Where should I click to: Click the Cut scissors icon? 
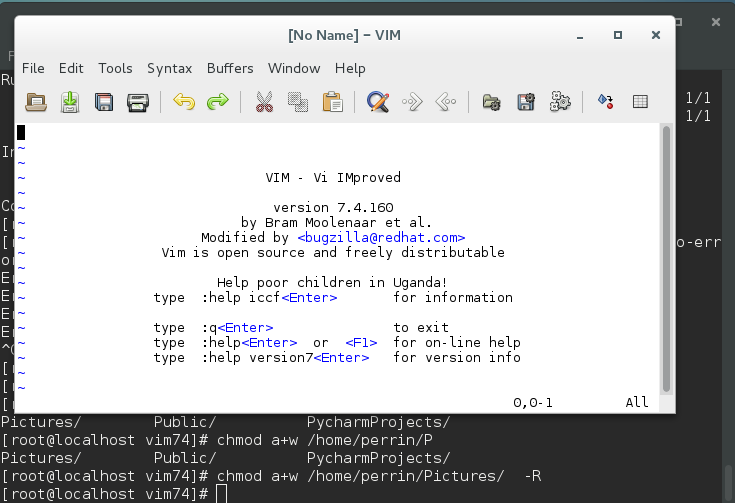[x=264, y=102]
